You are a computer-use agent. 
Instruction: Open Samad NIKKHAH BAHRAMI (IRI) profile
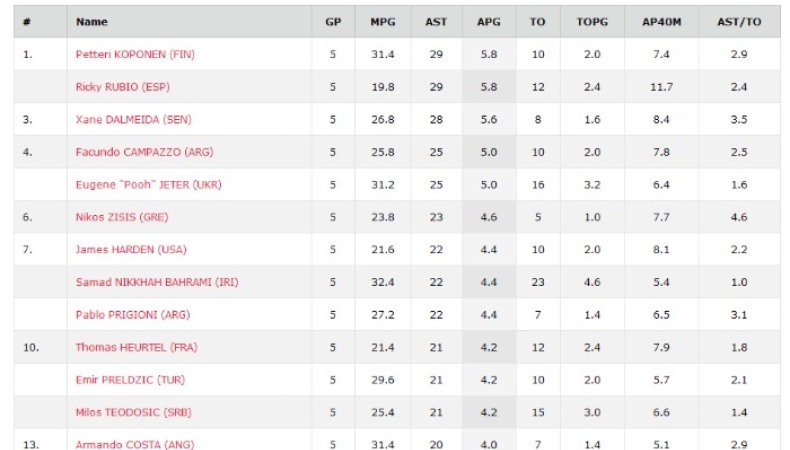(x=157, y=282)
